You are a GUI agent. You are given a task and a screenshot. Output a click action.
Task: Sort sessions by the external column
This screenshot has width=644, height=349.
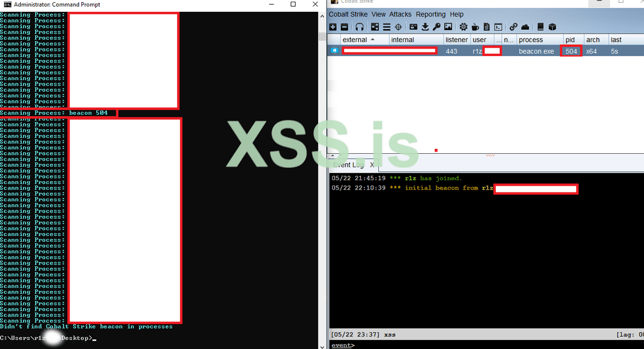click(364, 40)
